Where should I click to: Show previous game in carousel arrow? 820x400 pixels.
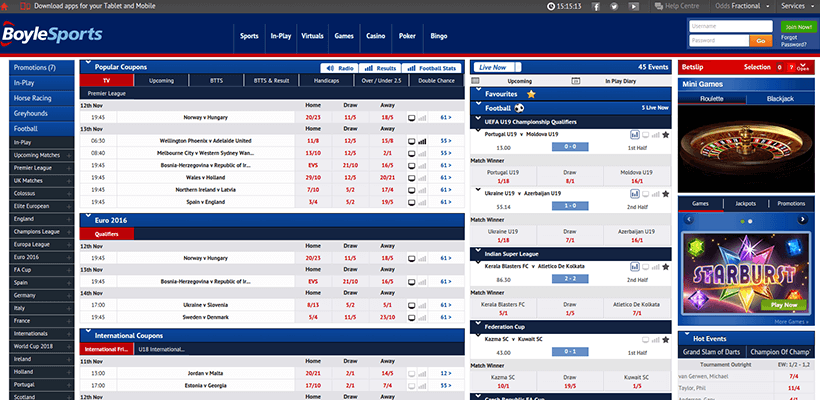(688, 220)
